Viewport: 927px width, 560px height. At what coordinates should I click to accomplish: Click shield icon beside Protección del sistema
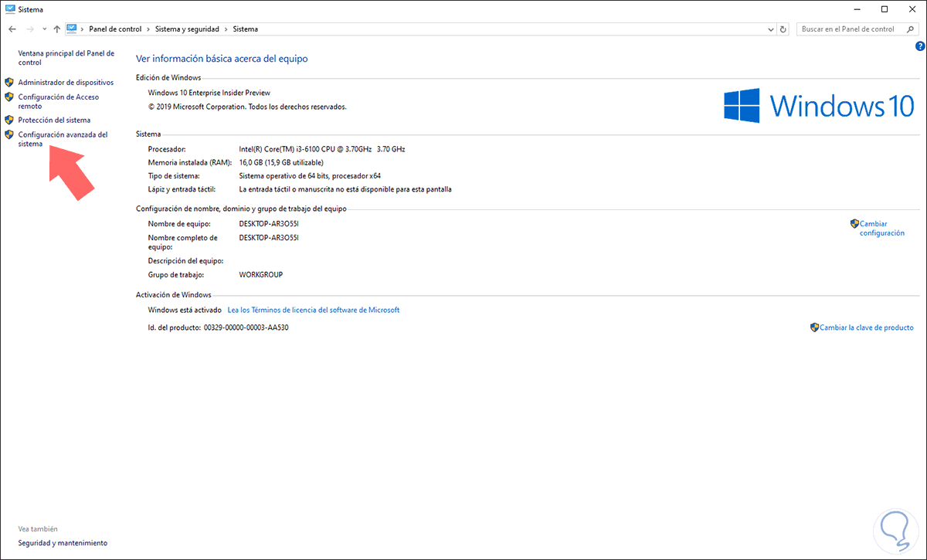click(9, 120)
